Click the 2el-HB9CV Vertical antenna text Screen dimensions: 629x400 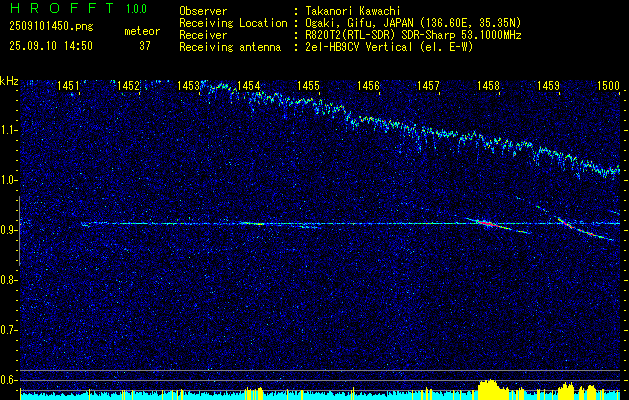click(x=389, y=47)
